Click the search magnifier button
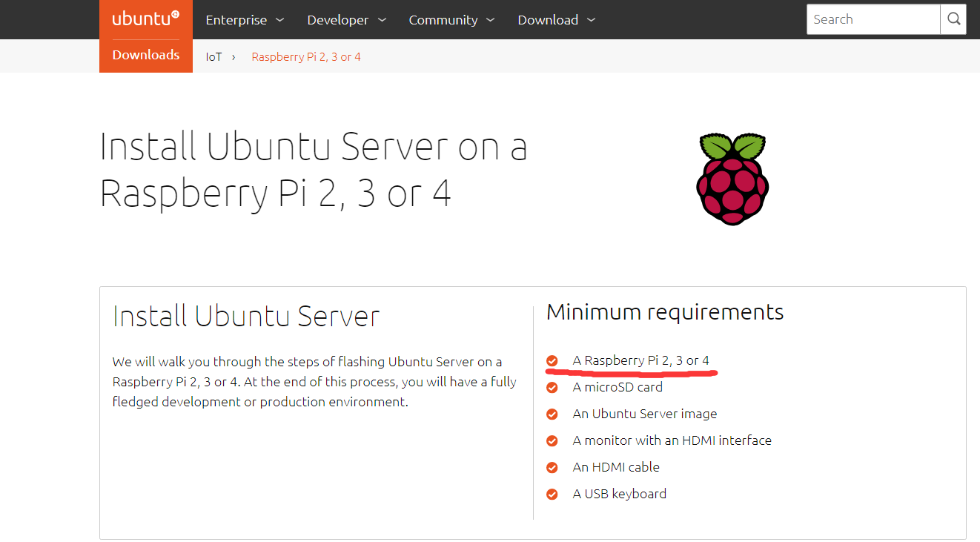The height and width of the screenshot is (542, 980). coord(953,19)
